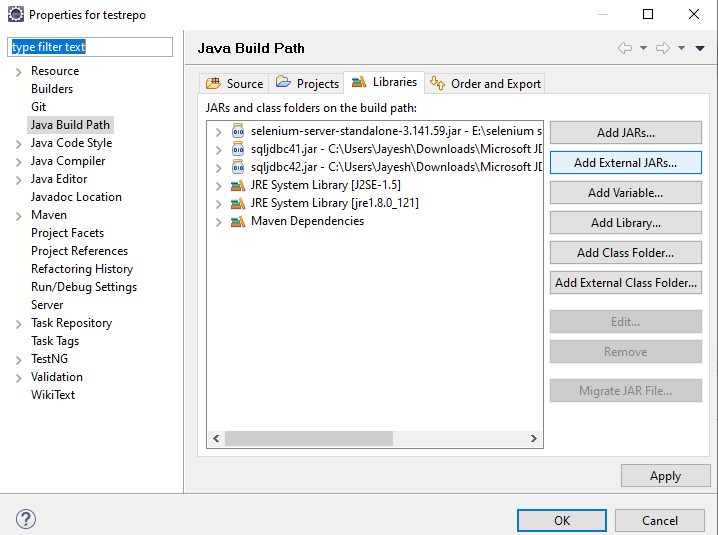Click the Apply button
The image size is (718, 535).
(665, 476)
